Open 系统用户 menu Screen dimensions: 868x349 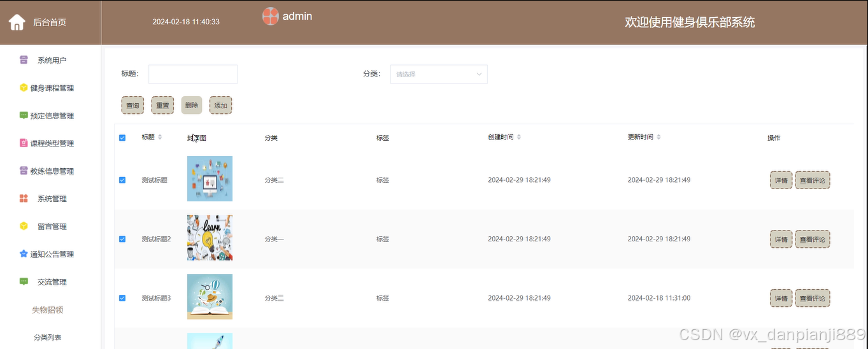[51, 61]
